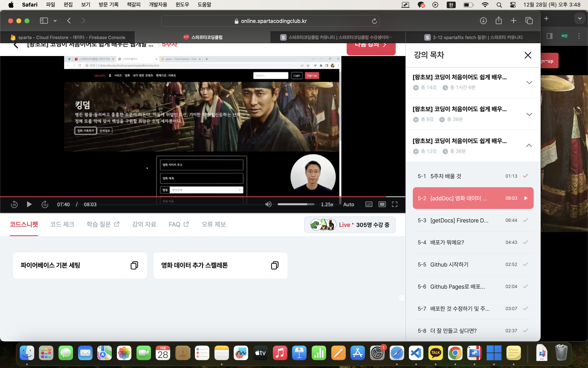588x368 pixels.
Task: Open lesson 5-6 Github Pages로 배포
Action: (473, 286)
